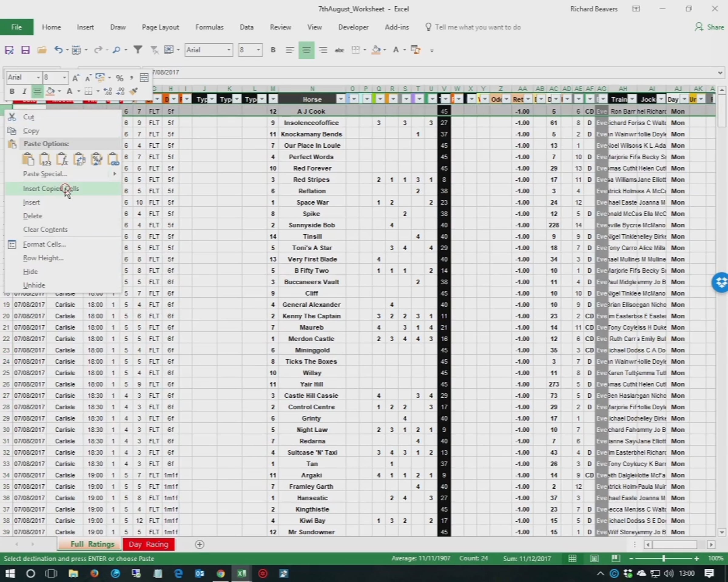
Task: Toggle Italic in the mini toolbar
Action: click(24, 91)
